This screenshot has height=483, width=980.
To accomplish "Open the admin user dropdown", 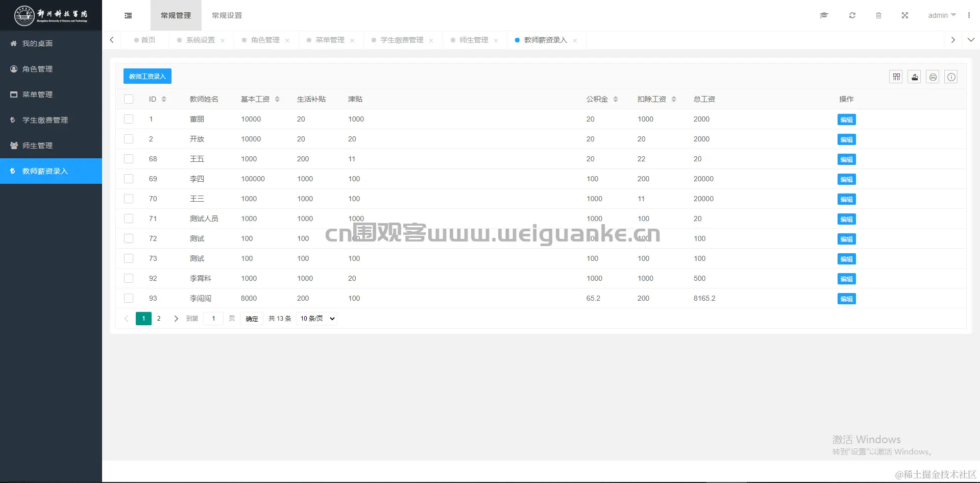I will 942,15.
